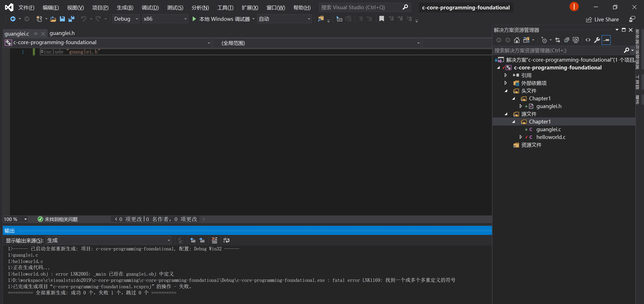
Task: Click the Live Share button
Action: [x=602, y=19]
